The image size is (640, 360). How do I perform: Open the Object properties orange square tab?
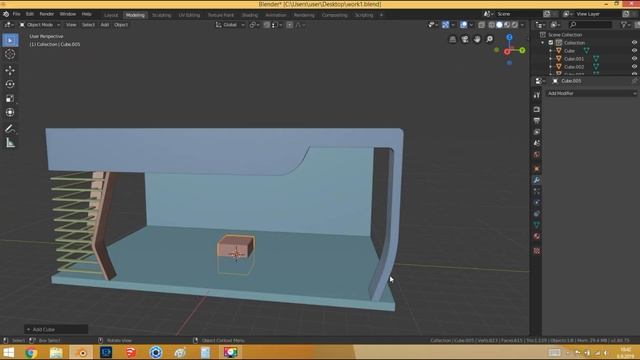pos(537,169)
